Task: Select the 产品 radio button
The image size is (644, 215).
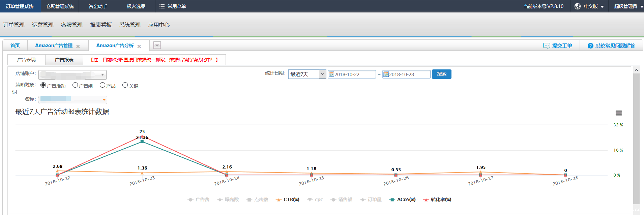Action: click(103, 85)
